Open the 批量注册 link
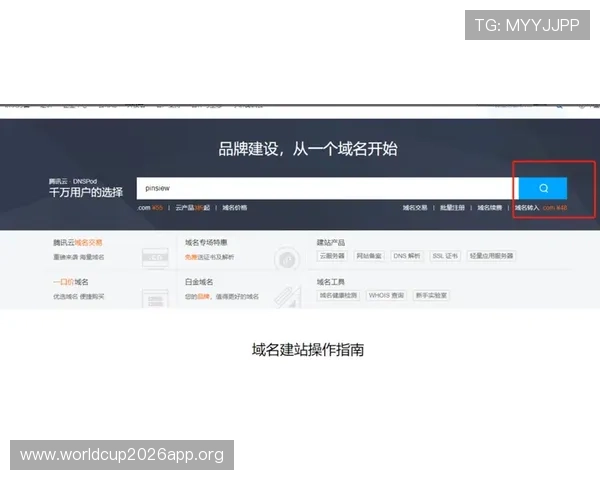600x480 pixels. [x=452, y=207]
